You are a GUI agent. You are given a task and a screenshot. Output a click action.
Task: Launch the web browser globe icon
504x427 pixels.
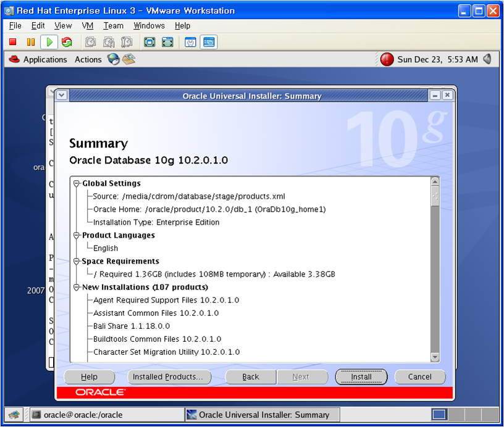pos(113,59)
